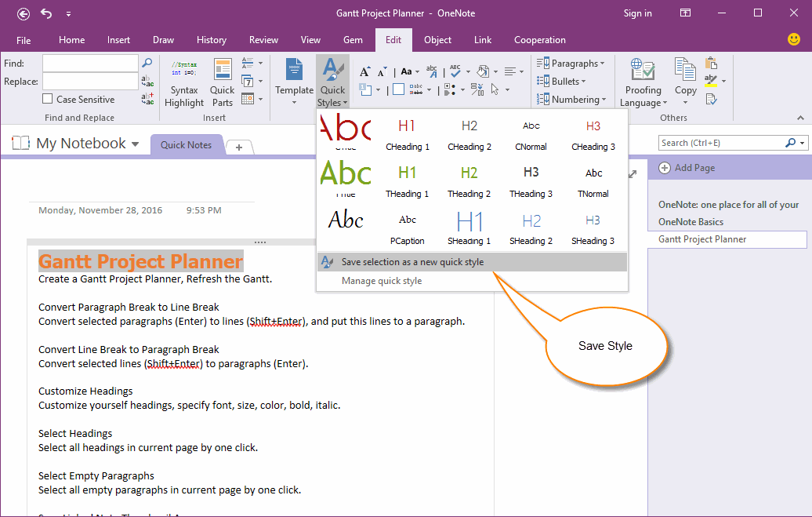Click in the Replace input field
This screenshot has height=517, width=812.
[x=91, y=81]
